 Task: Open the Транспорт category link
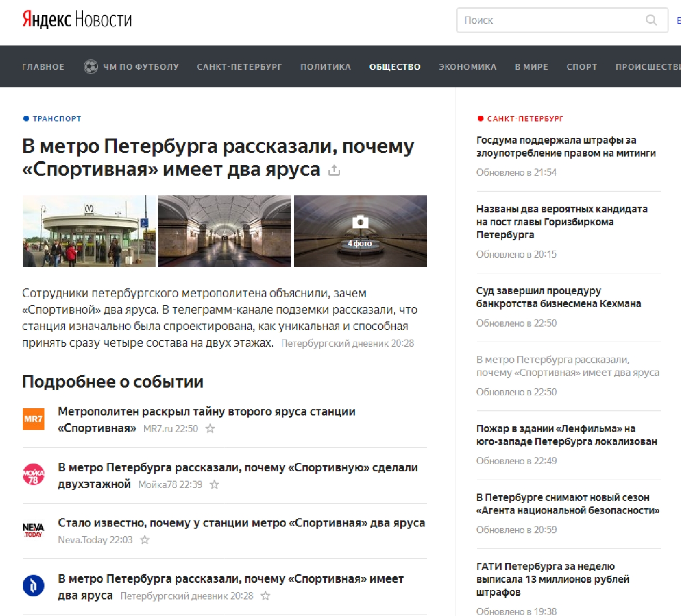(56, 119)
